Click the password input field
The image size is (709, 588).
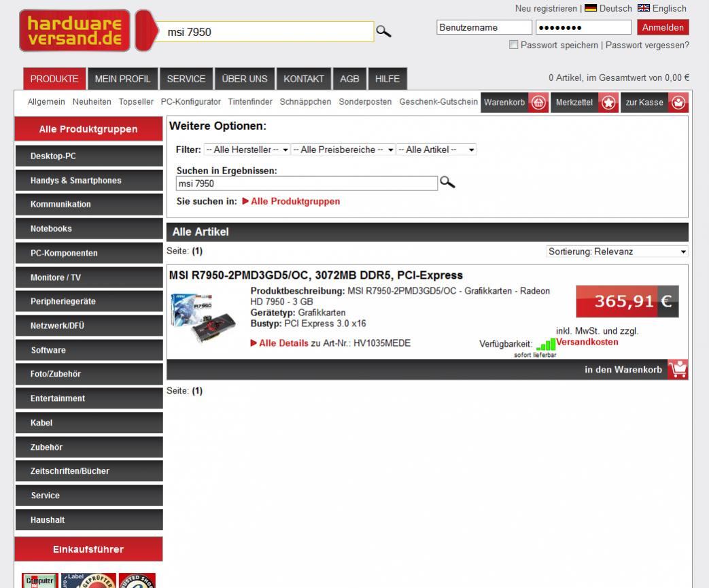click(583, 27)
